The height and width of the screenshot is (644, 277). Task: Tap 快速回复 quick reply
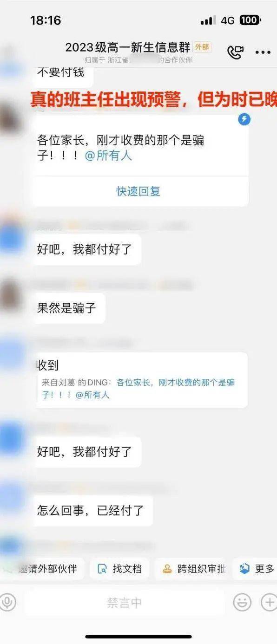click(x=138, y=191)
